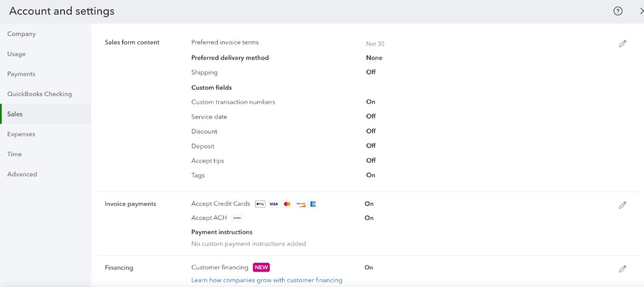The width and height of the screenshot is (644, 287).
Task: Click the Preferred invoice terms label
Action: [x=225, y=42]
